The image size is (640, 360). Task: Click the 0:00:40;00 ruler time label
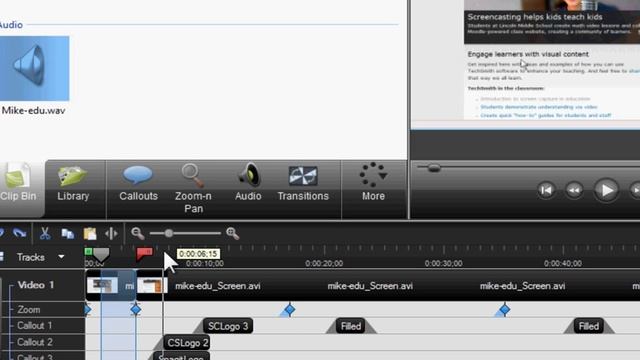tap(563, 264)
